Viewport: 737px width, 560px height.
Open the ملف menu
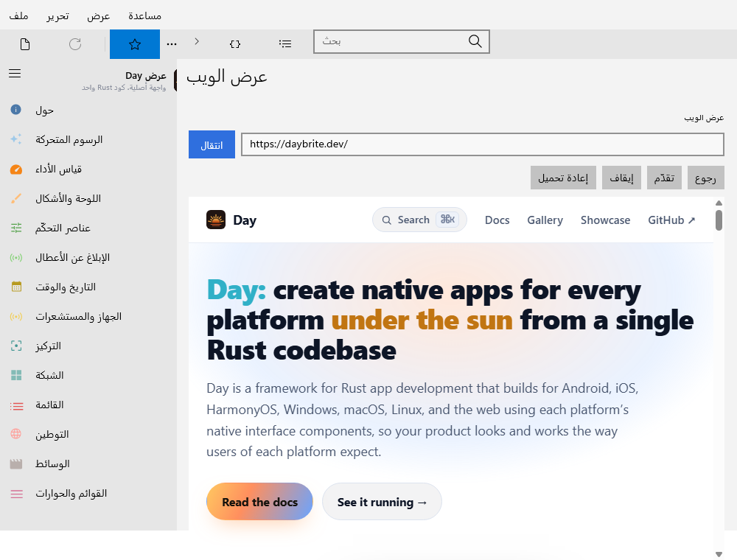19,15
